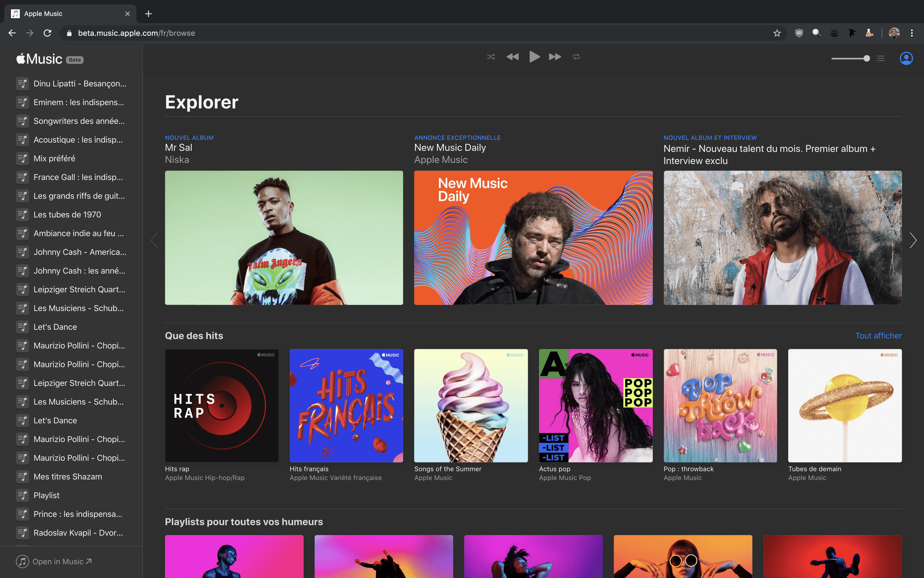Screen dimensions: 924x578
Task: Click playlist icon beside Les grands riffs
Action: (23, 196)
